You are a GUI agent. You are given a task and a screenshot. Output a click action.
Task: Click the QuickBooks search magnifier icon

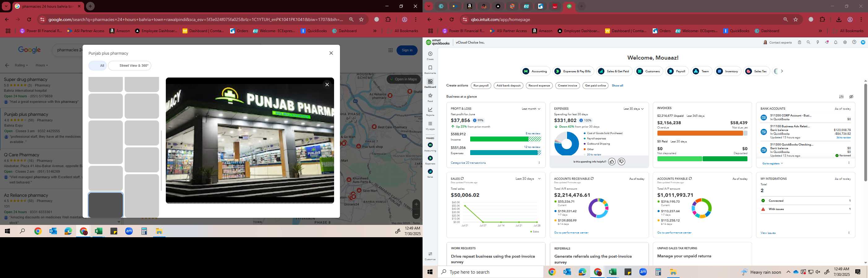(808, 42)
